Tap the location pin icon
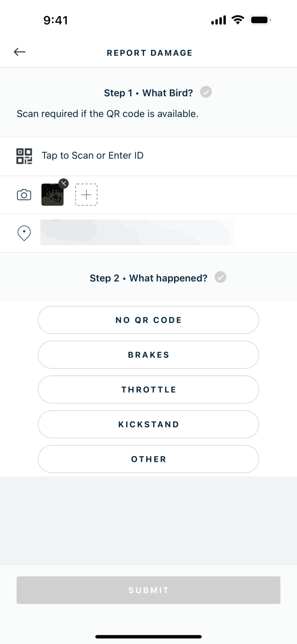 click(x=24, y=233)
